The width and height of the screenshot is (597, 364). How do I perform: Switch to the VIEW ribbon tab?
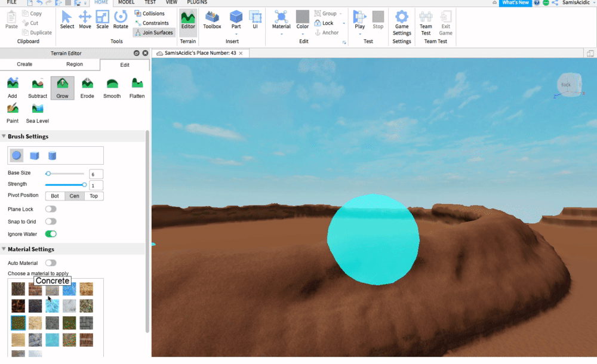click(171, 2)
